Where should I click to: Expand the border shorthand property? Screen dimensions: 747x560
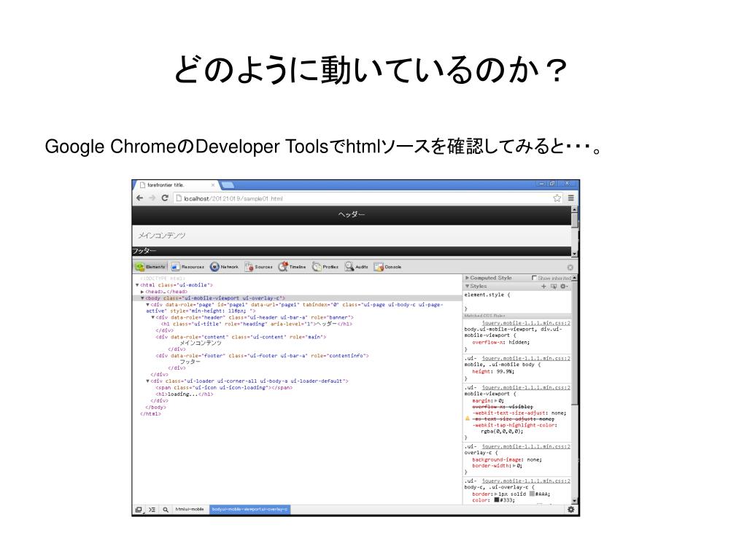[496, 494]
